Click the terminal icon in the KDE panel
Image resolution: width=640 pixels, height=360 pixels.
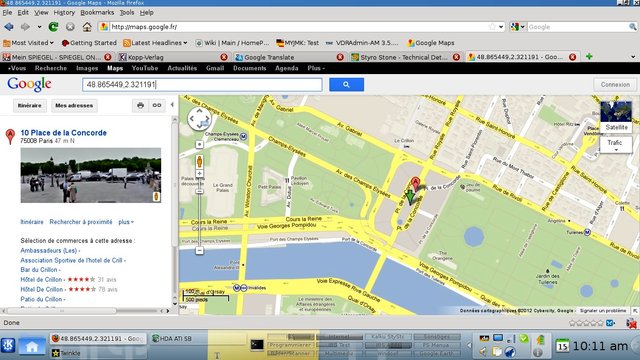[x=257, y=345]
